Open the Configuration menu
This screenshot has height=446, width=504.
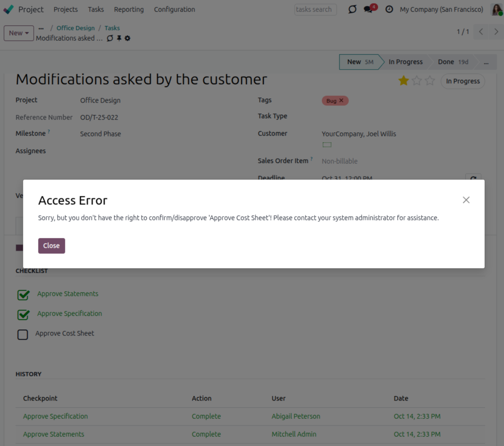click(x=174, y=9)
